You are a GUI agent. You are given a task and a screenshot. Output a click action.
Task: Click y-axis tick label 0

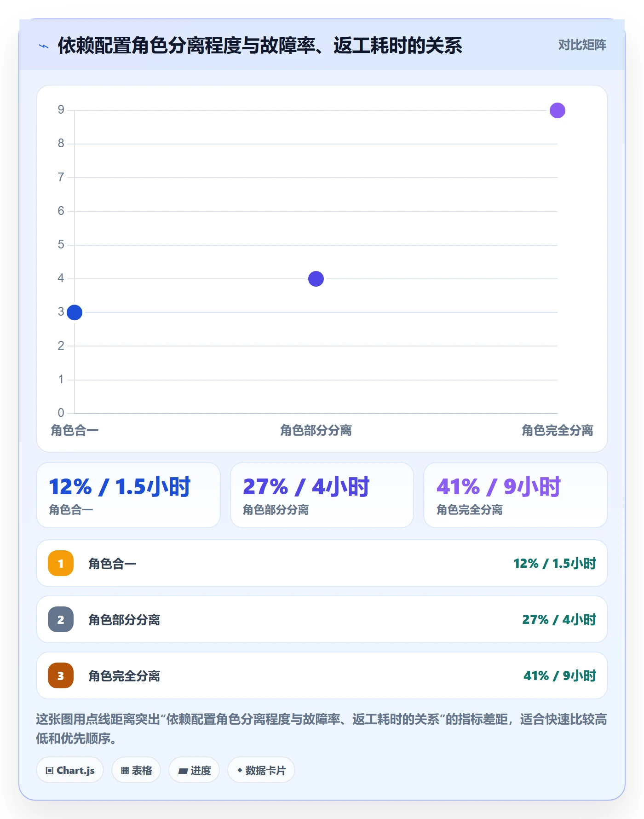(x=61, y=413)
